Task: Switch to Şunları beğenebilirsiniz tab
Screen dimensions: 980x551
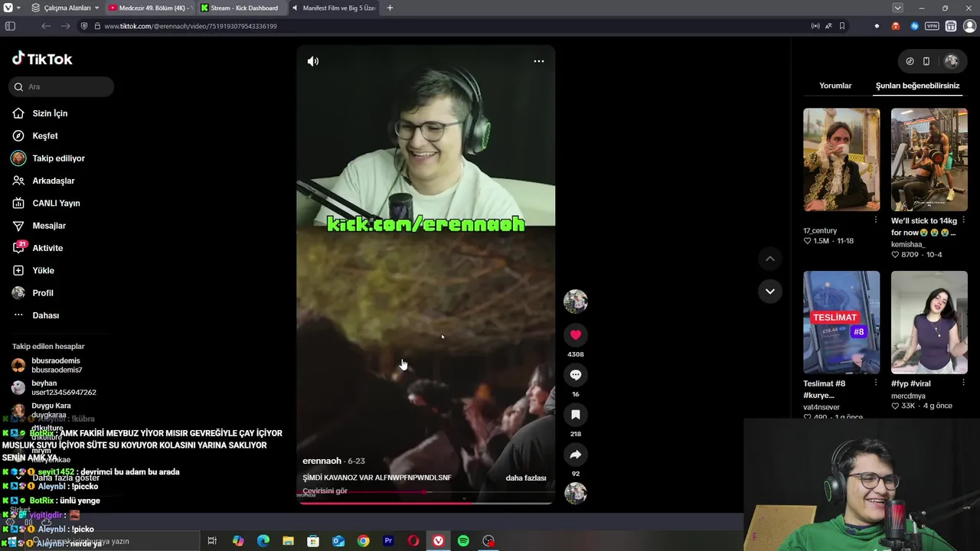Action: point(917,86)
